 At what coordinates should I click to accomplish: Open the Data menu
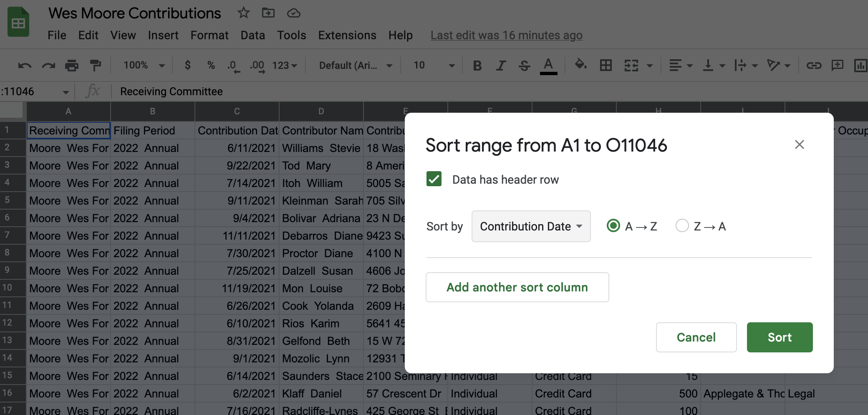253,35
